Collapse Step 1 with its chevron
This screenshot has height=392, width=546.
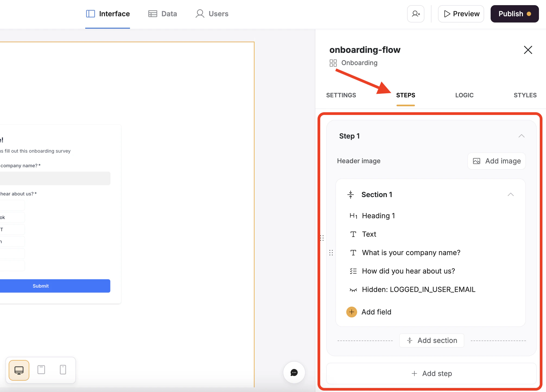(521, 136)
